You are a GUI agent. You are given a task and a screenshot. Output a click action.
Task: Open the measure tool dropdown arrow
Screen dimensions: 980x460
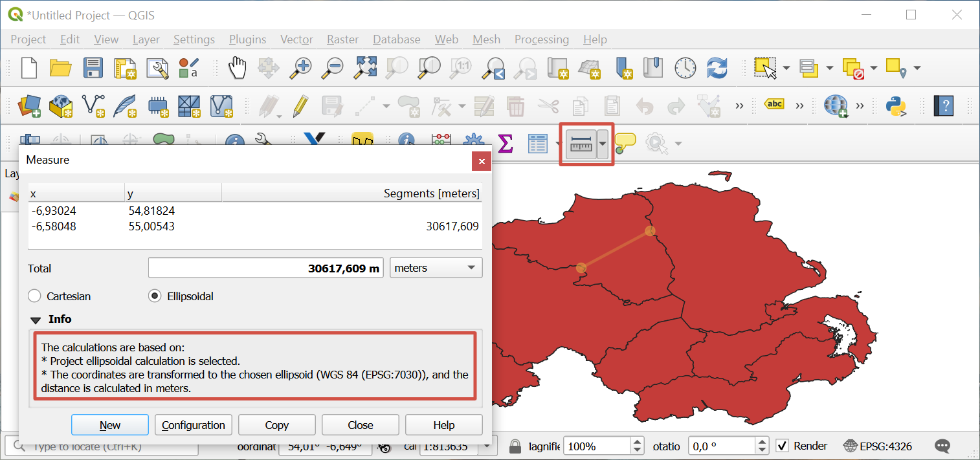coord(603,143)
